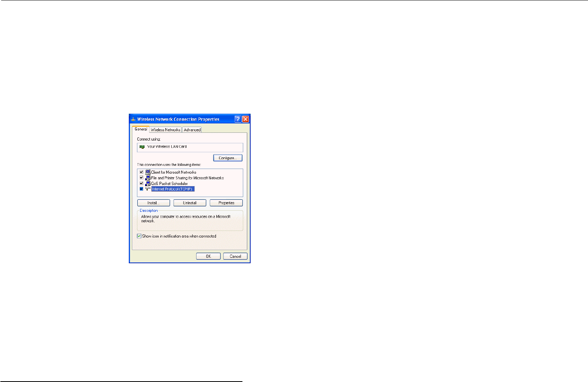Select the QoS Packet Scheduler entry
The height and width of the screenshot is (382, 588).
coord(169,183)
